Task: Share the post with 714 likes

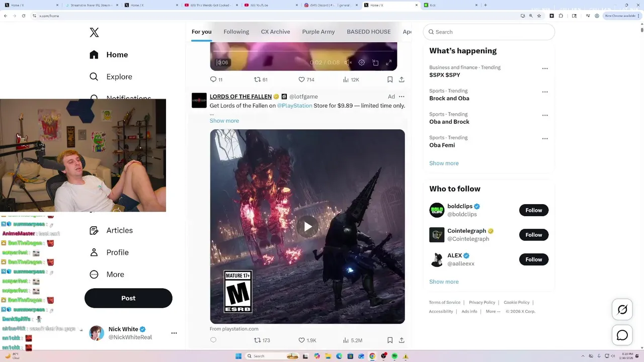Action: point(401,79)
